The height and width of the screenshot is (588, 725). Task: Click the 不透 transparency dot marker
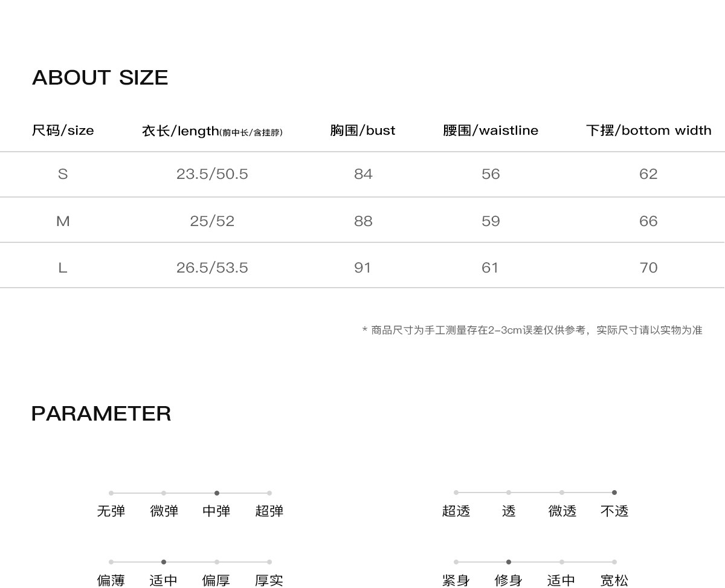[614, 493]
